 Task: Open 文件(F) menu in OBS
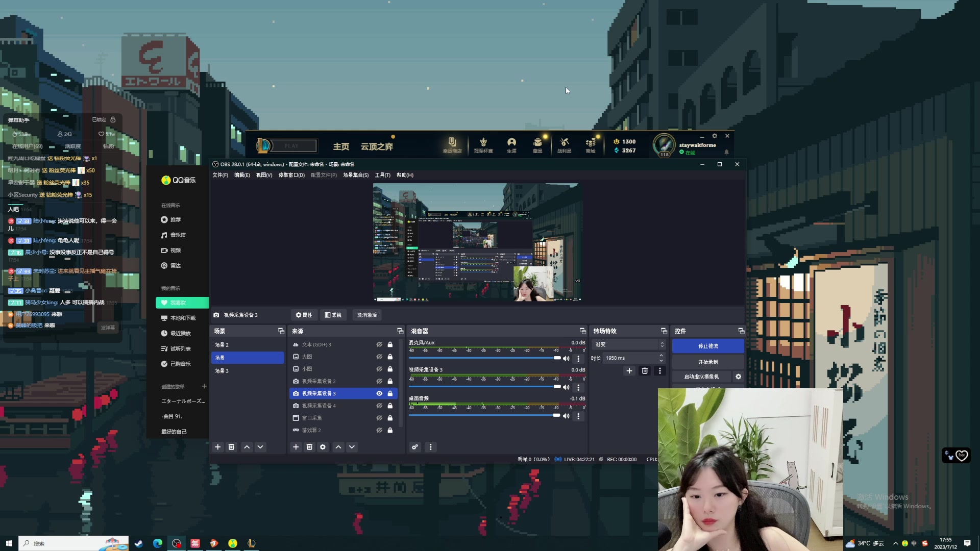click(x=220, y=175)
